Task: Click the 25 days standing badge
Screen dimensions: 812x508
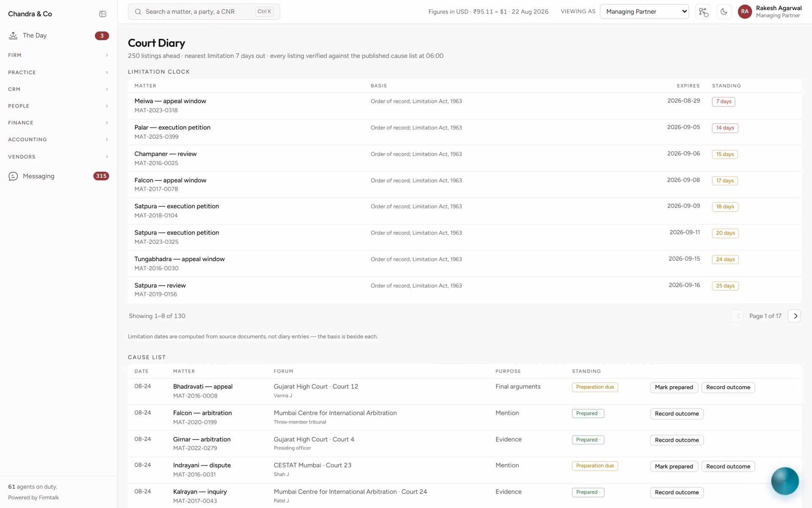Action: (725, 286)
